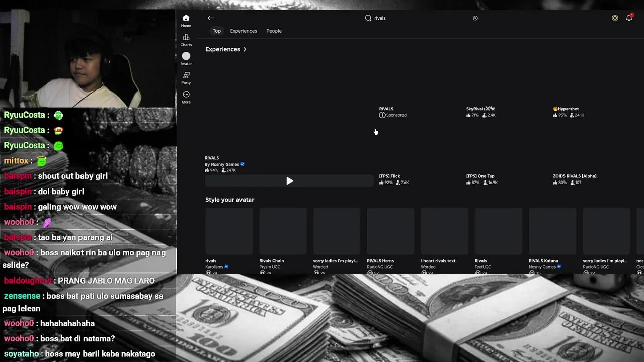Click the Sponsored info icon under RIVALS
Image resolution: width=644 pixels, height=362 pixels.
(x=382, y=115)
